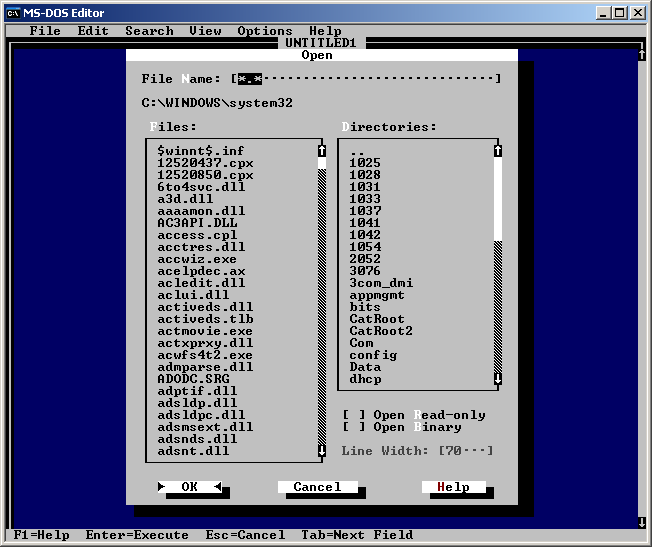
Task: Minimize the MS-DOS Editor window
Action: pos(604,13)
